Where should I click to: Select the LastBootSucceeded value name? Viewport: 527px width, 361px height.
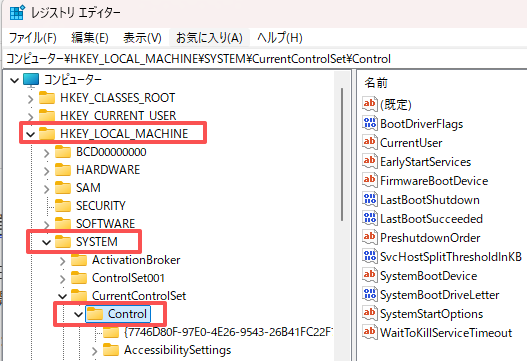click(x=431, y=219)
